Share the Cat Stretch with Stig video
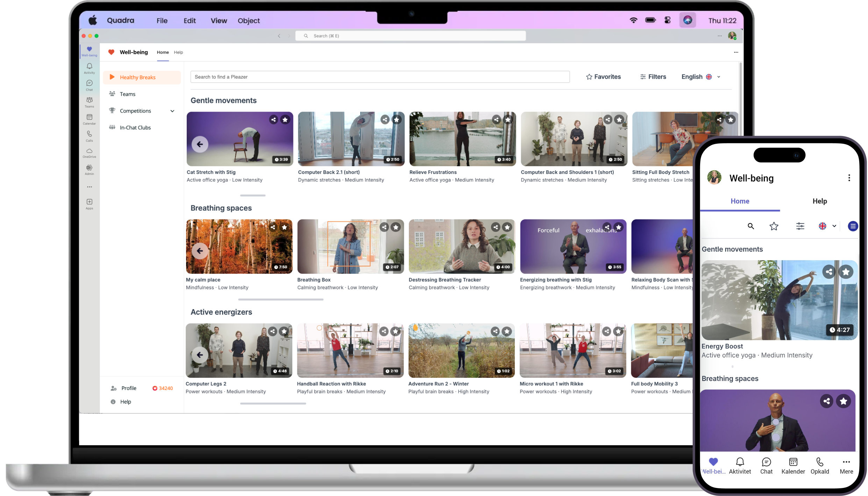This screenshot has height=496, width=868. pyautogui.click(x=273, y=120)
